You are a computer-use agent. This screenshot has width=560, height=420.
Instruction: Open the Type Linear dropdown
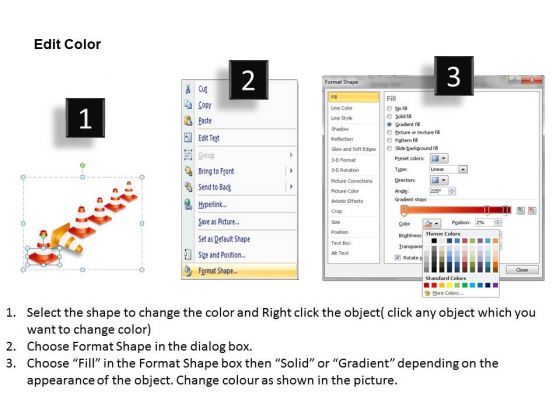(x=448, y=169)
